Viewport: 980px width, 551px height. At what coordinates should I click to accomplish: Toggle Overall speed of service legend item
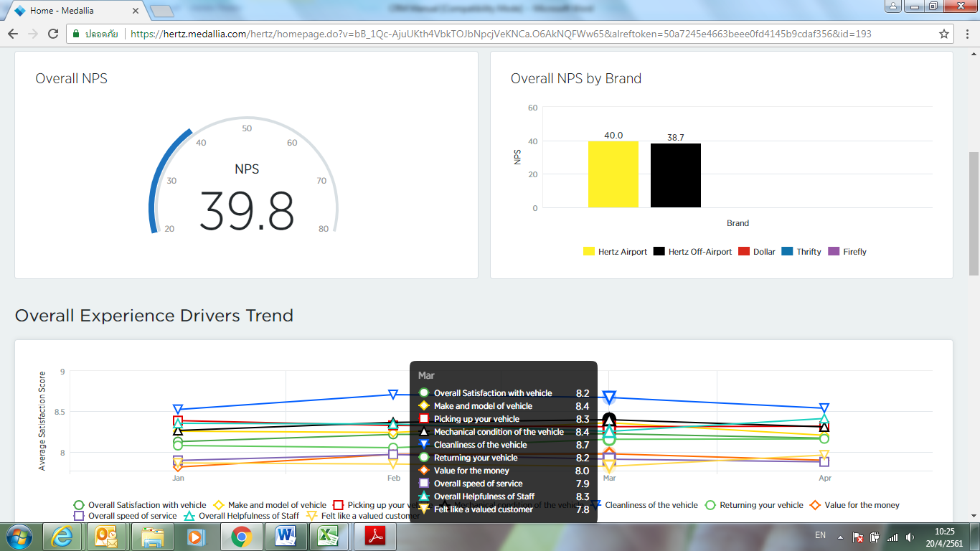(132, 516)
